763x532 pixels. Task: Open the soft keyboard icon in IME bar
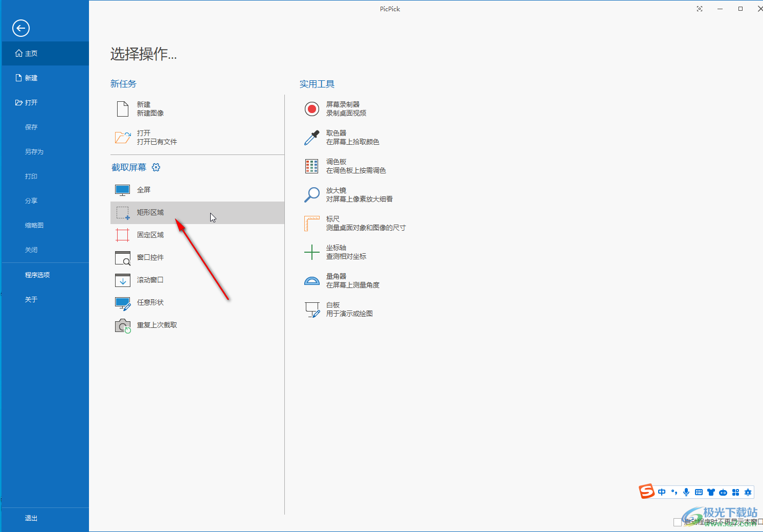699,492
